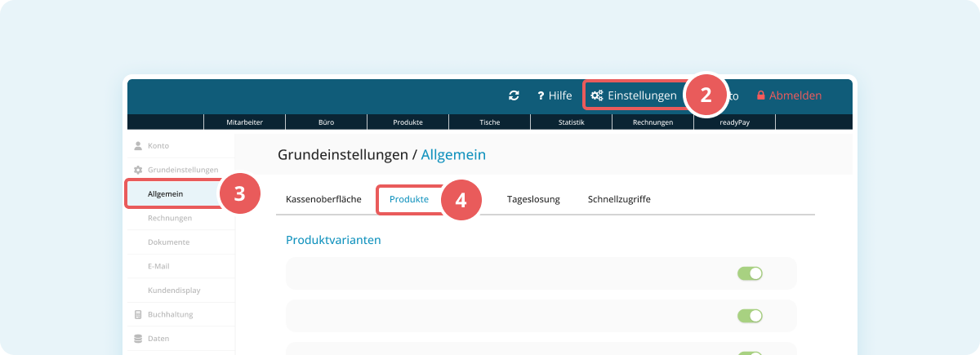This screenshot has height=355, width=980.
Task: Open Hilfe with the question mark
Action: 555,95
